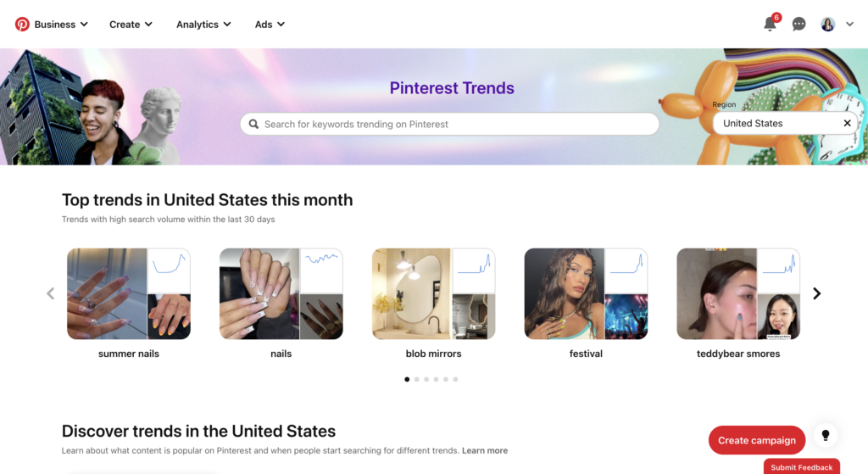Open the messages chat bubble icon
Screen dimensions: 868x474
[x=798, y=25]
